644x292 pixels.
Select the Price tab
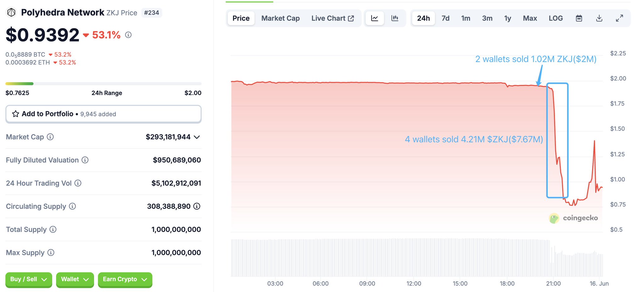pyautogui.click(x=241, y=18)
